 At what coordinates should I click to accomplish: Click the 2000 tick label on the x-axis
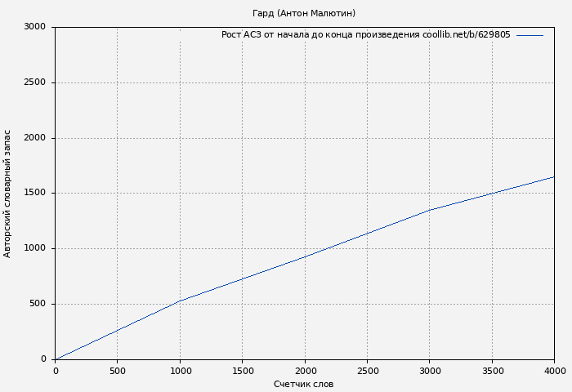tap(305, 371)
